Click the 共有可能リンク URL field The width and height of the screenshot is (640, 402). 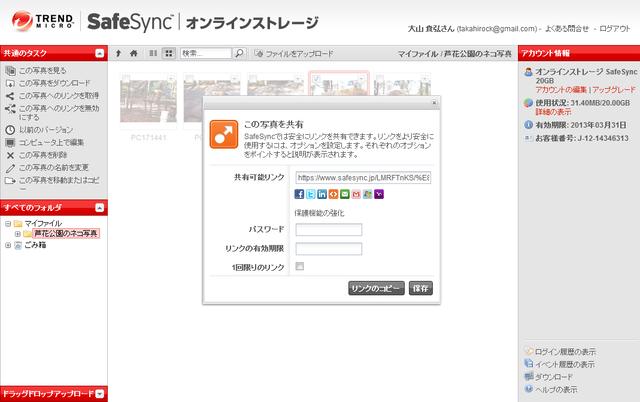click(363, 178)
